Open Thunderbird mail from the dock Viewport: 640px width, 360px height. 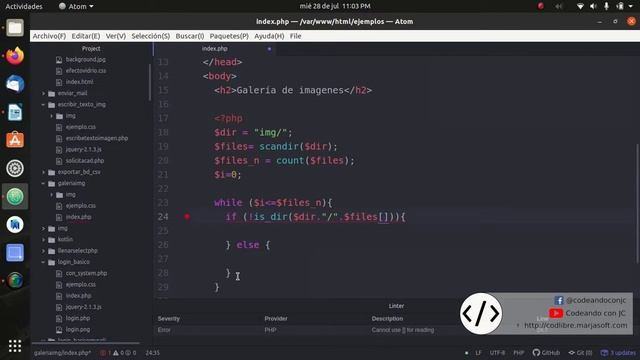click(15, 84)
